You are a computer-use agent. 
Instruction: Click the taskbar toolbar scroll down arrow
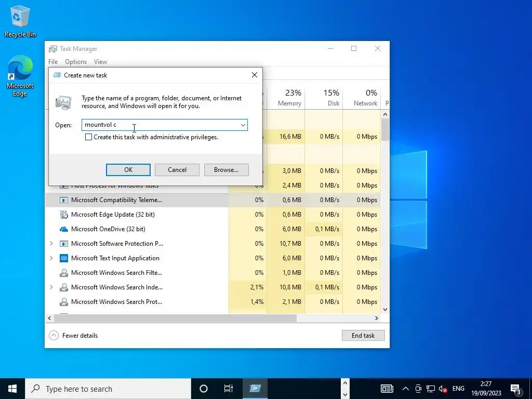(x=345, y=395)
